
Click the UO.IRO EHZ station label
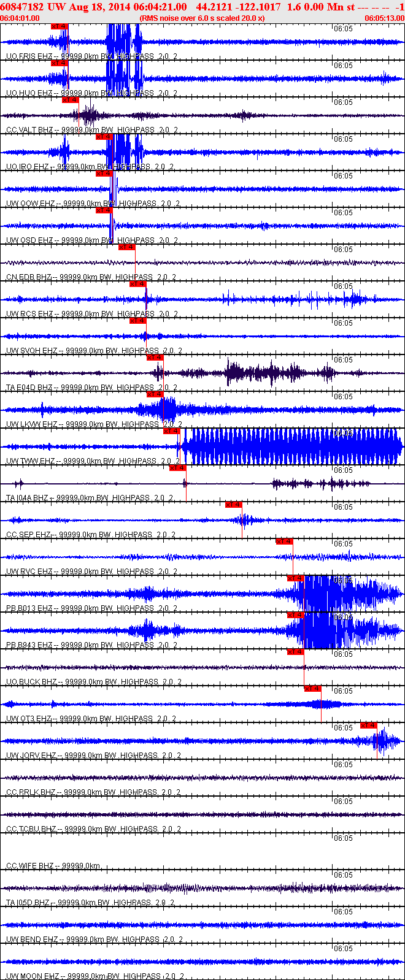[28, 167]
